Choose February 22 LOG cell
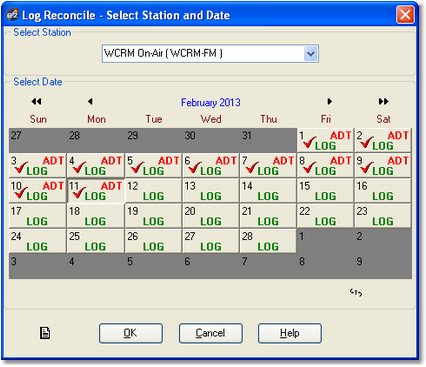This screenshot has height=367, width=426. [x=325, y=216]
